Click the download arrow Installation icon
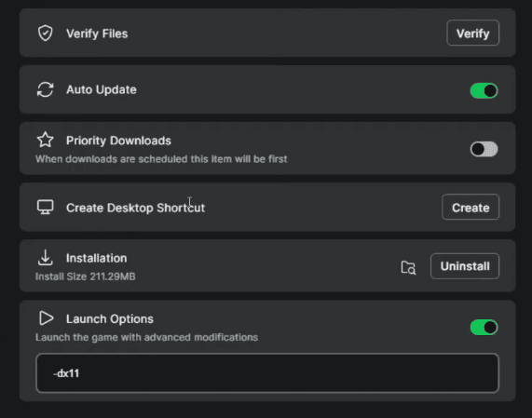The height and width of the screenshot is (418, 532). click(45, 258)
